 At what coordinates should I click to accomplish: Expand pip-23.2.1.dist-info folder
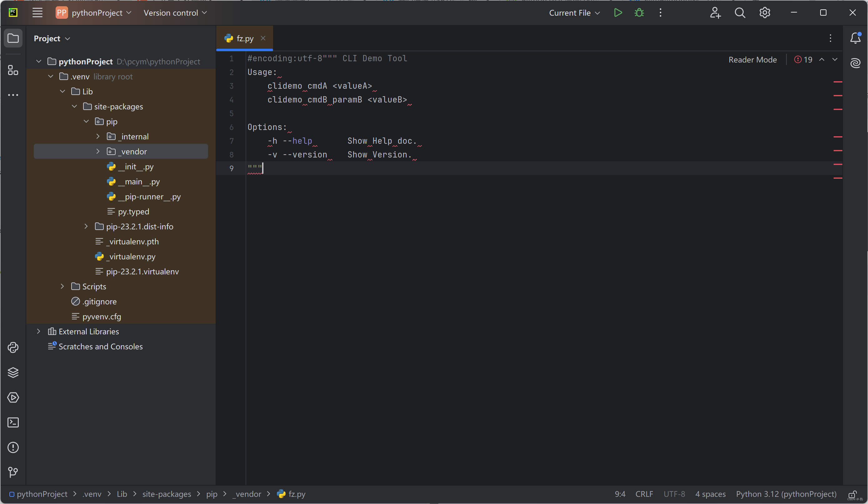(86, 226)
